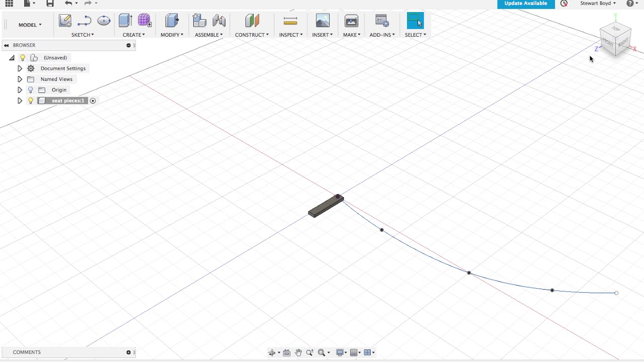Open the MODIFY menu
644x362 pixels.
point(172,35)
